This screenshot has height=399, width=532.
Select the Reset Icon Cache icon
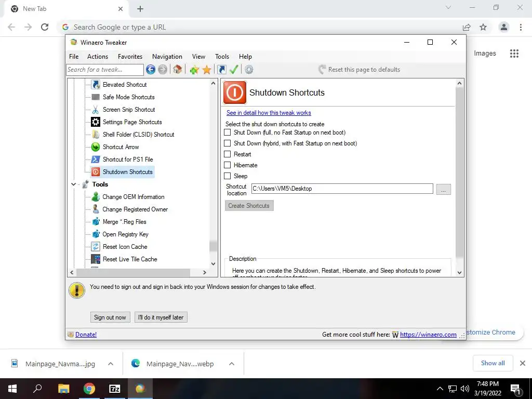point(96,247)
